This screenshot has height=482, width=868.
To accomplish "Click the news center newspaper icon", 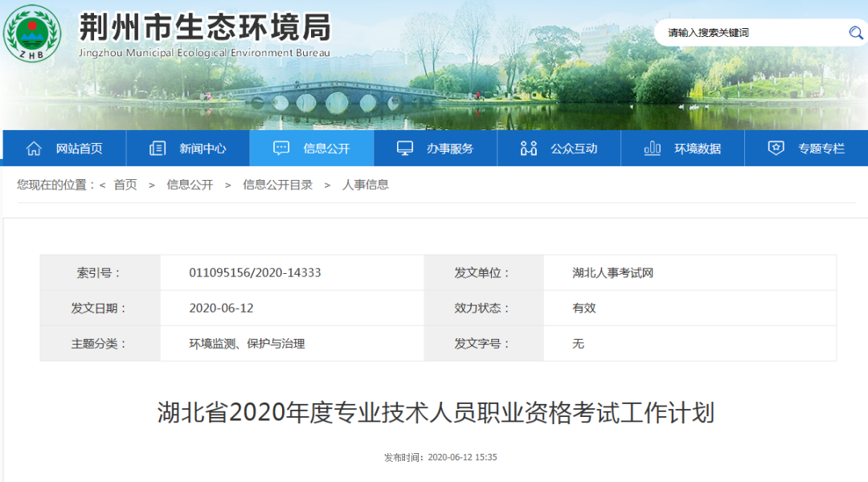I will click(x=158, y=149).
